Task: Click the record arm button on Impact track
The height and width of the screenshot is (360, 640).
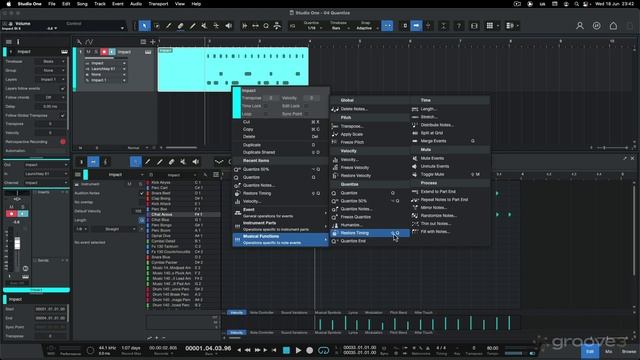Action: tap(104, 52)
